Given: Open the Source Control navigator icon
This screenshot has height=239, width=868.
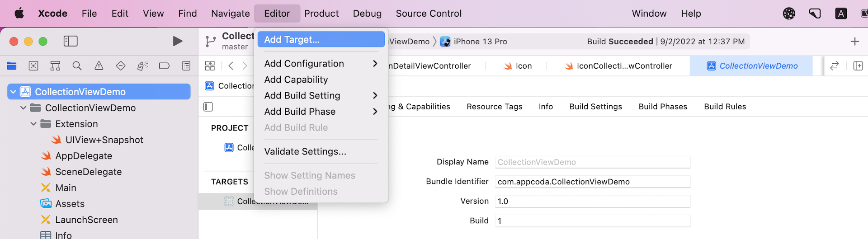Looking at the screenshot, I should (x=33, y=66).
